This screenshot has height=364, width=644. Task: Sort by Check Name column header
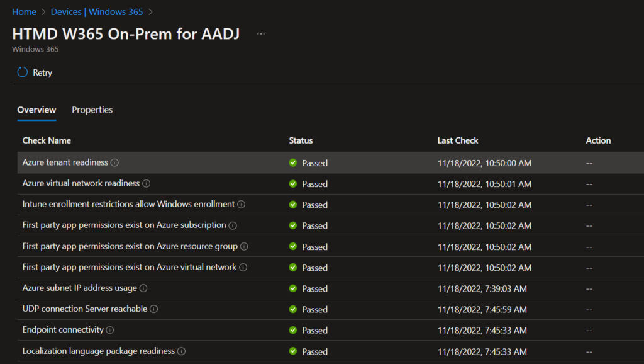(x=47, y=140)
